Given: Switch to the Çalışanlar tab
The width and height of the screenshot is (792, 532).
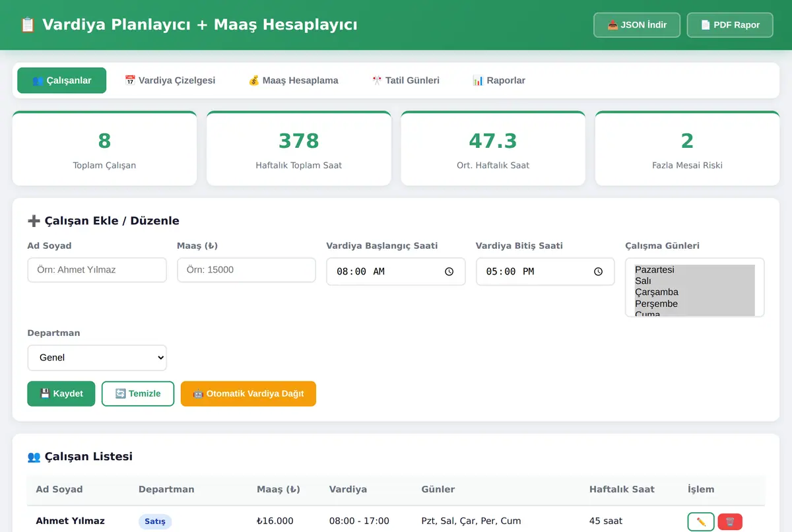Looking at the screenshot, I should pyautogui.click(x=62, y=81).
